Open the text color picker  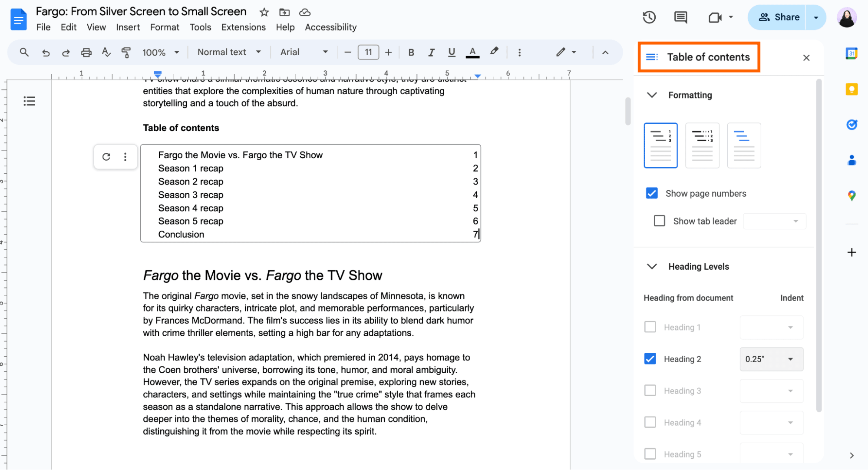coord(472,53)
